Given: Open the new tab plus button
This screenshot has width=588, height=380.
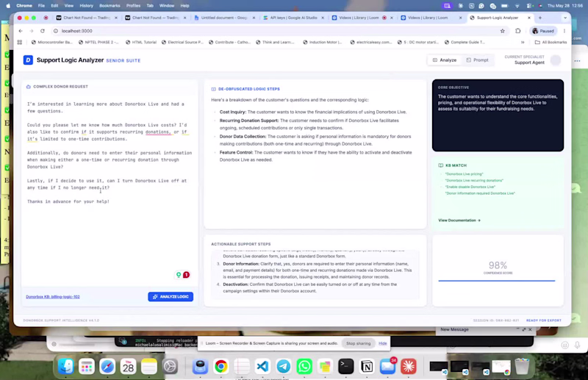Looking at the screenshot, I should tap(540, 18).
